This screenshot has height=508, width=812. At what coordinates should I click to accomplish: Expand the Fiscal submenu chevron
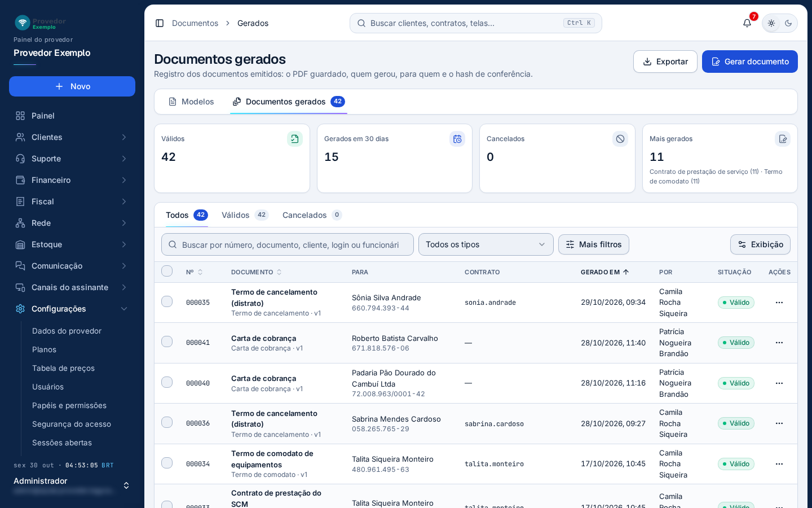tap(124, 202)
